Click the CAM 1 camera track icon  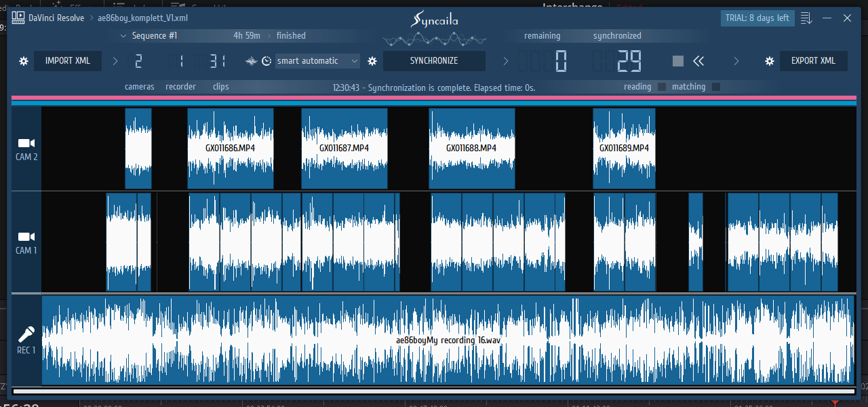(x=26, y=237)
